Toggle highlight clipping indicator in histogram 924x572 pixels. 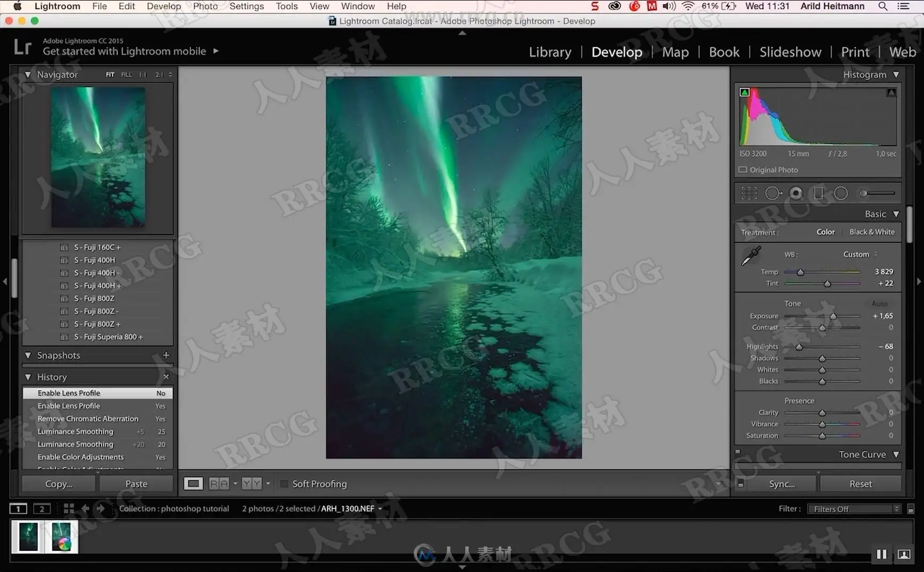coord(891,92)
